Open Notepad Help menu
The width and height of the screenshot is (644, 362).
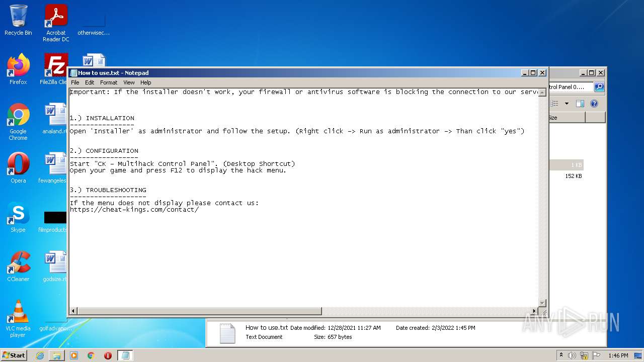coord(145,82)
